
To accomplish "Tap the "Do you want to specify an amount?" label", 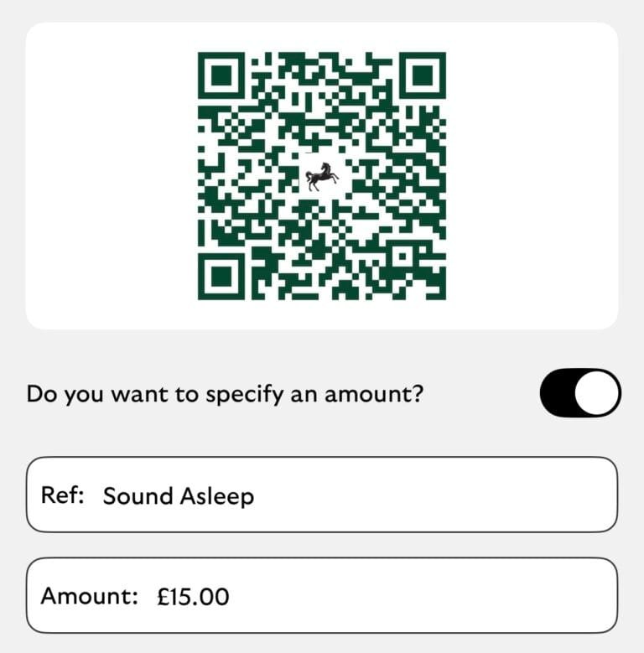I will pos(225,393).
